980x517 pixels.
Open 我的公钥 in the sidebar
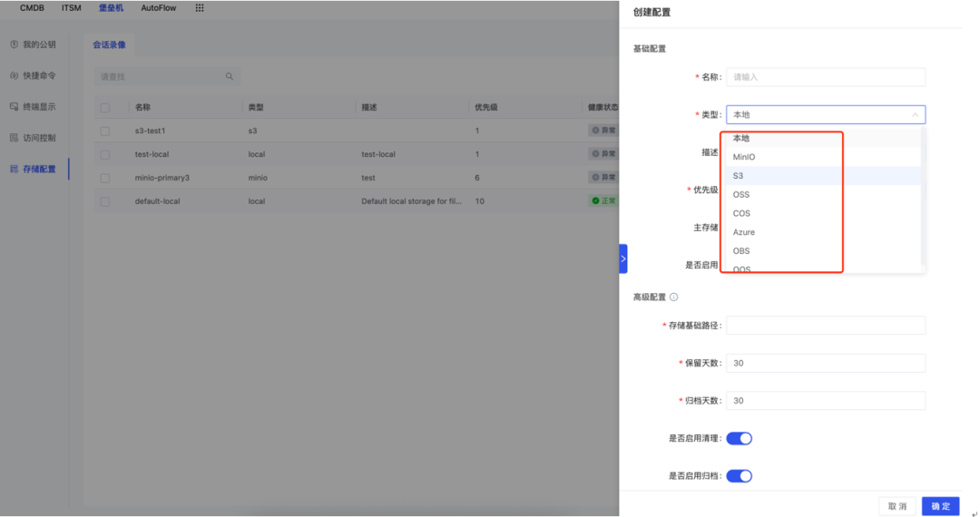(39, 44)
